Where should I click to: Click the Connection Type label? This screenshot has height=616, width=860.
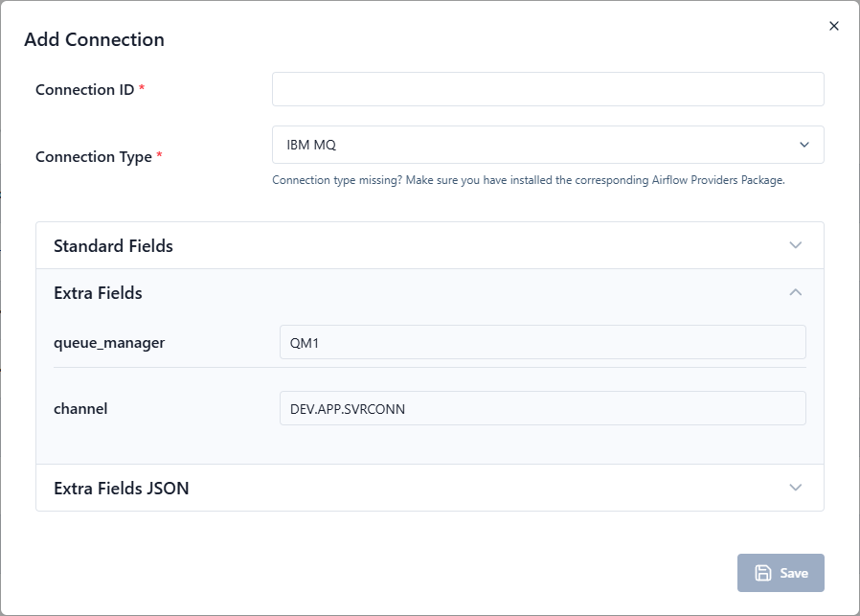pos(94,157)
